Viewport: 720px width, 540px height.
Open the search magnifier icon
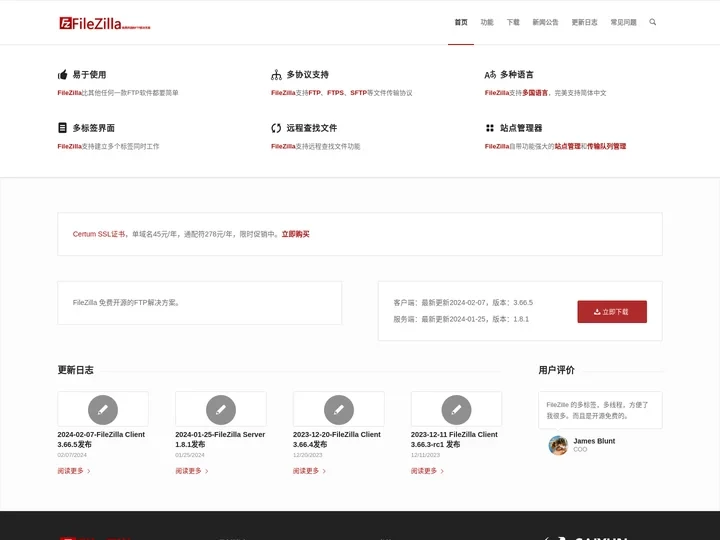[652, 22]
